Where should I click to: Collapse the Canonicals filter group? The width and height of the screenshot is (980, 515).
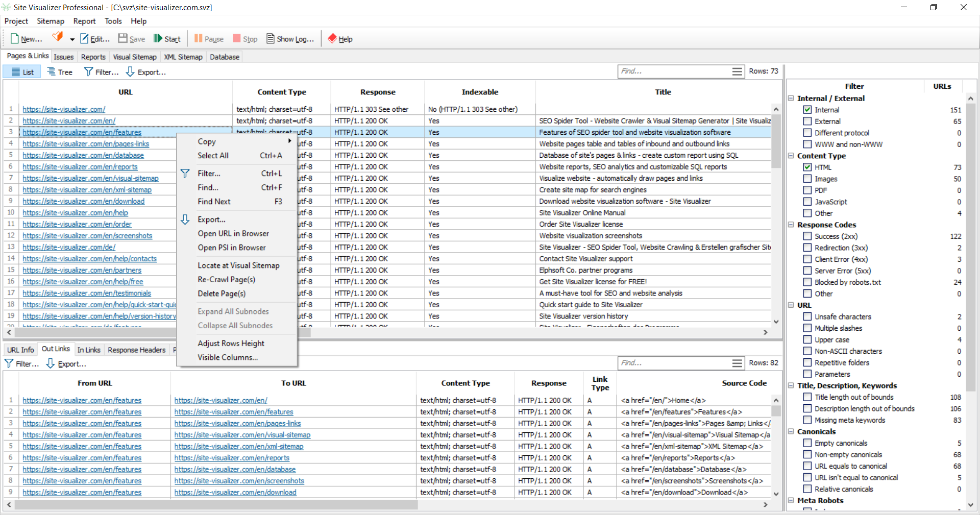click(791, 432)
